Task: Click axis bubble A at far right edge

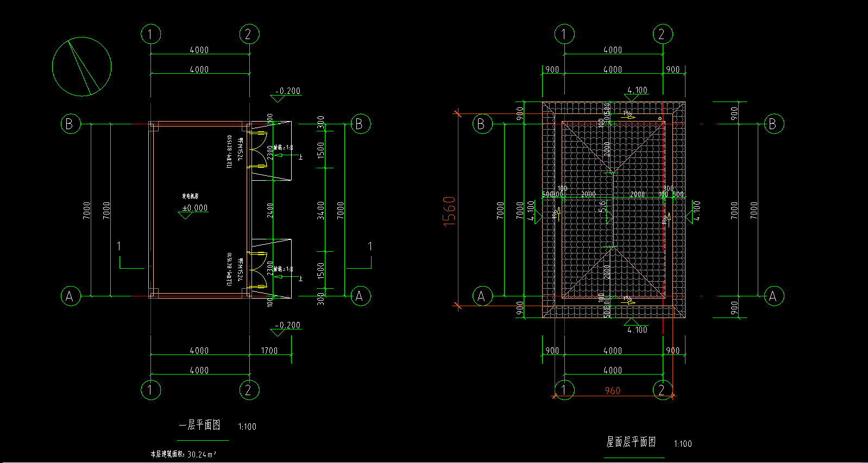Action: tap(773, 296)
